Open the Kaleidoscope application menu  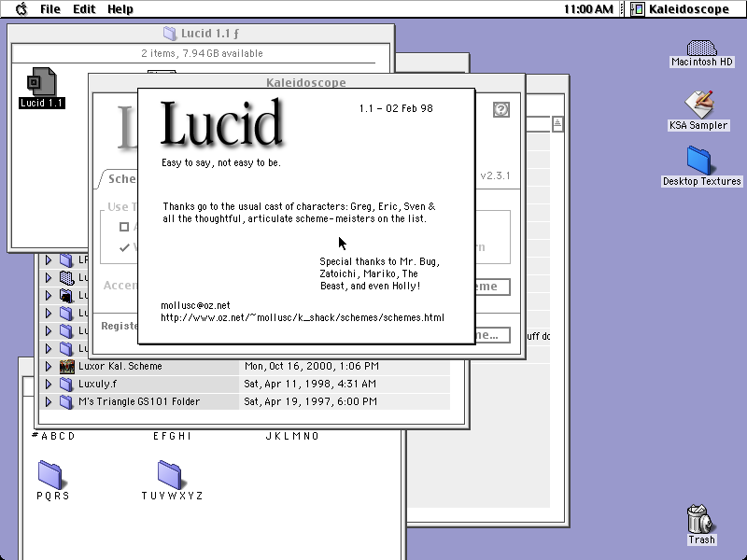(x=683, y=9)
